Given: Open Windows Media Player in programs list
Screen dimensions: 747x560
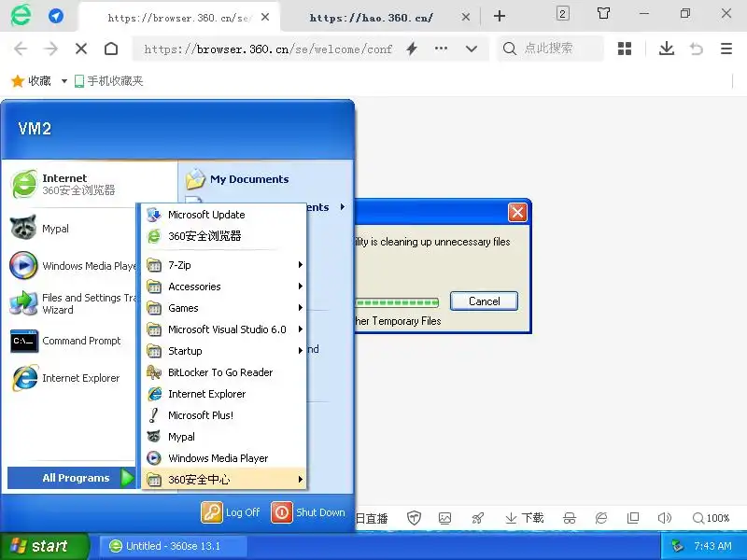Looking at the screenshot, I should click(224, 457).
